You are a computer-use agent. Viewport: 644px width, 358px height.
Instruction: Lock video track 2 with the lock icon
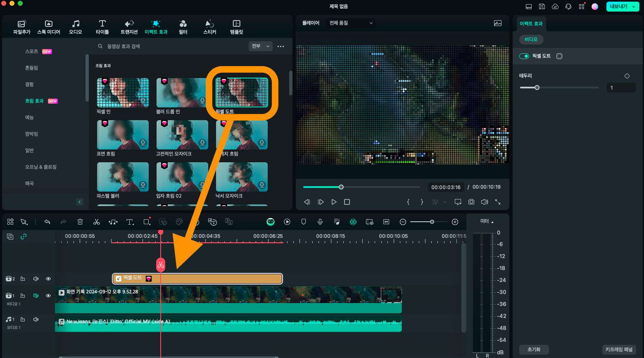pyautogui.click(x=23, y=279)
